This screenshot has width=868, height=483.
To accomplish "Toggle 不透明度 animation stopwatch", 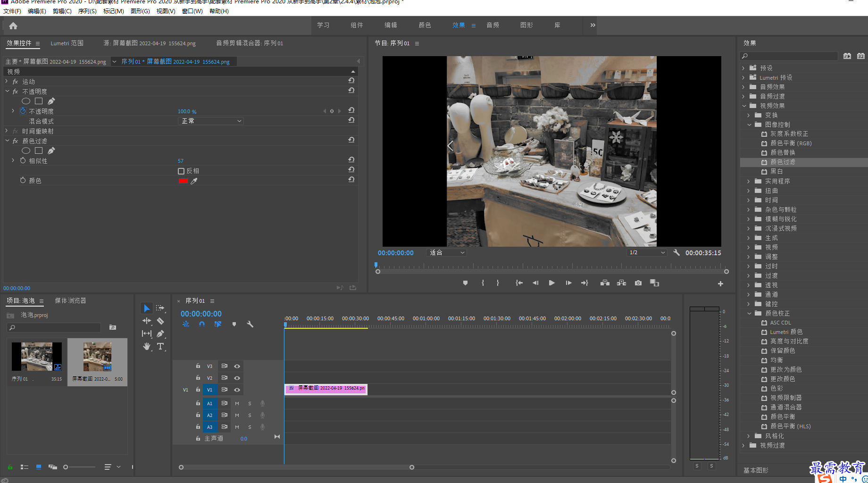I will pos(23,111).
